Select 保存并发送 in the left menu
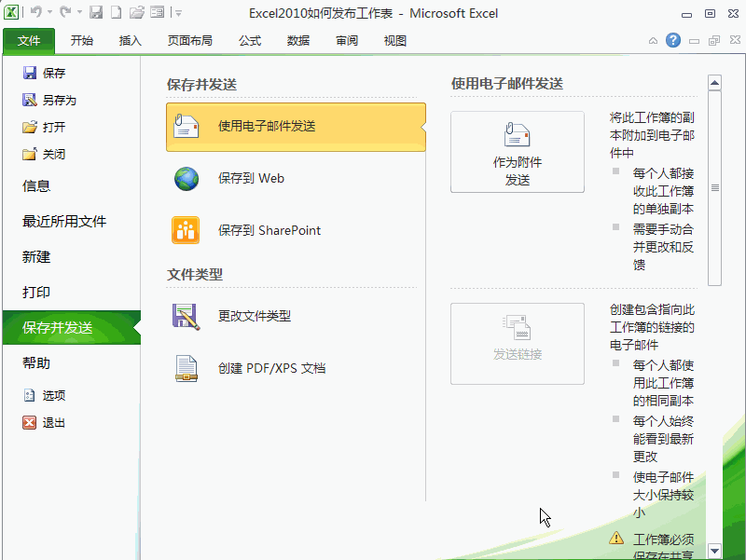Image resolution: width=746 pixels, height=560 pixels. tap(72, 328)
